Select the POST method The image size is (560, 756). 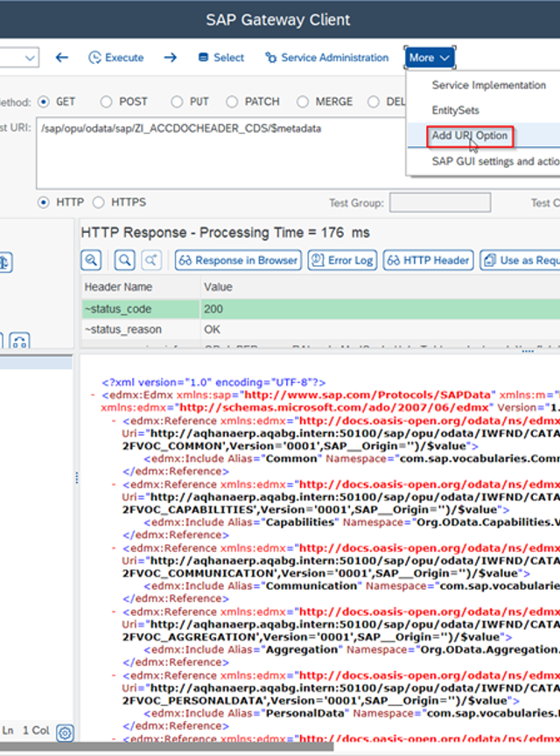click(106, 101)
